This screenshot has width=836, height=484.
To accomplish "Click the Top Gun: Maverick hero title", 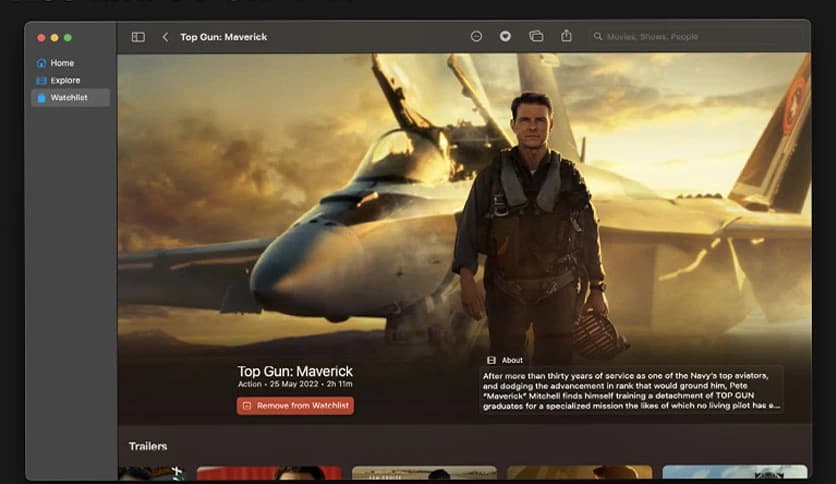I will [x=295, y=371].
